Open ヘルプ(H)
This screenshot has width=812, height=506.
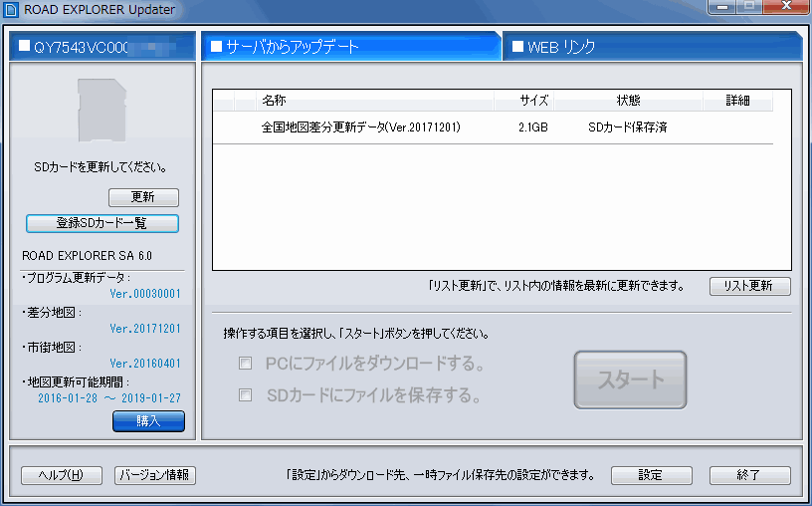tap(62, 475)
